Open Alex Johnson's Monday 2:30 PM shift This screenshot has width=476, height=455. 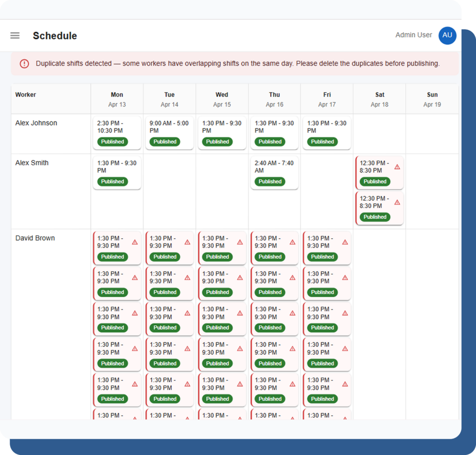(117, 127)
